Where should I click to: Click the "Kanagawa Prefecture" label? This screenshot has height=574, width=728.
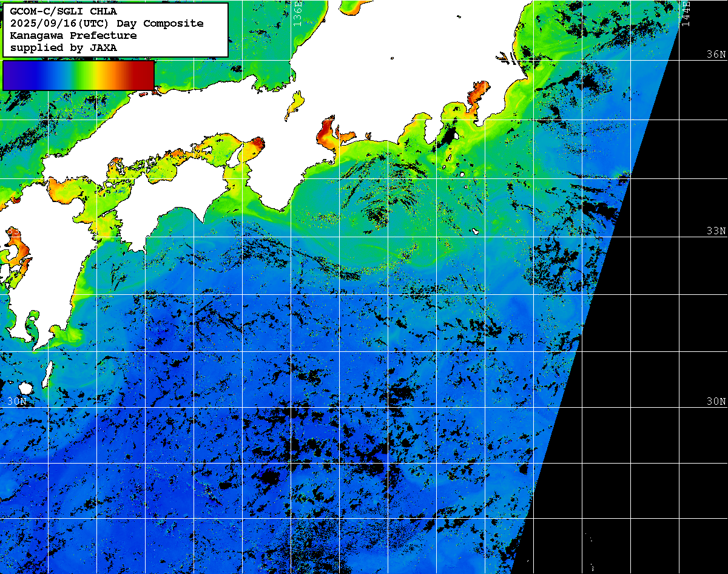coord(73,36)
